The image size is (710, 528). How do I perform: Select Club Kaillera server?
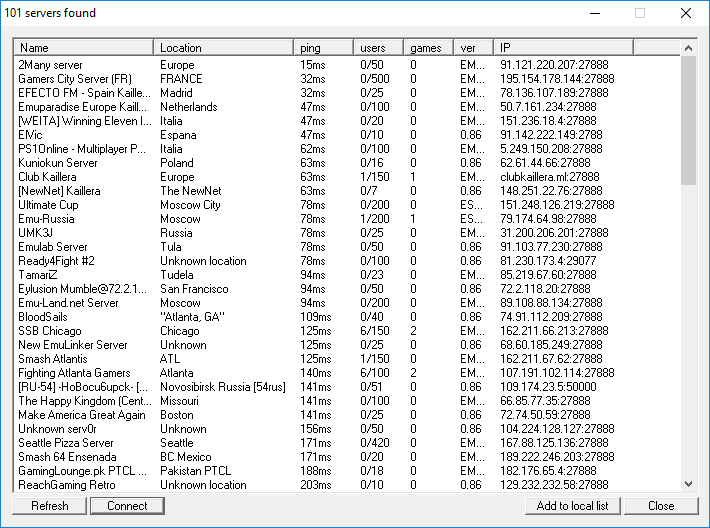pyautogui.click(x=347, y=177)
